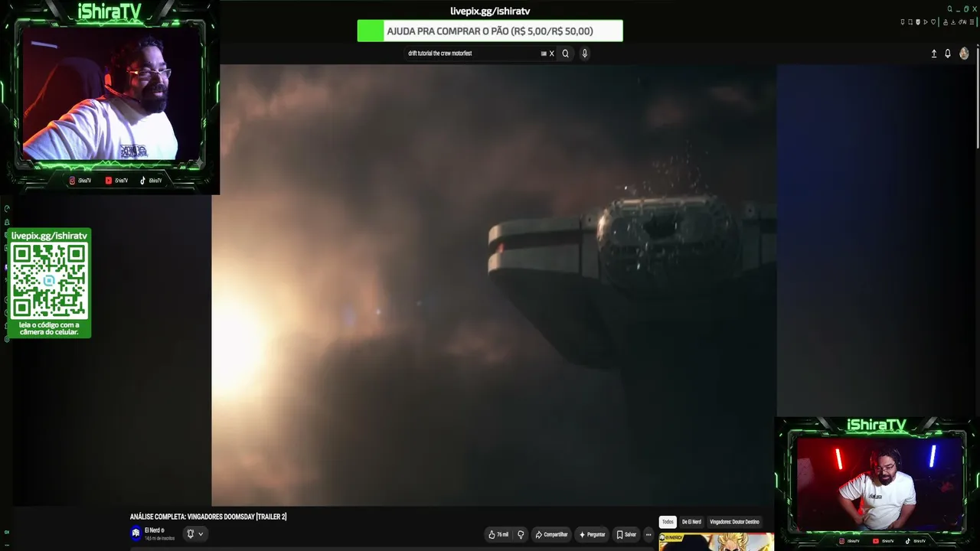The image size is (980, 551).
Task: Select the 'Vingadores: Doutor Destino' filter chip
Action: 734,522
